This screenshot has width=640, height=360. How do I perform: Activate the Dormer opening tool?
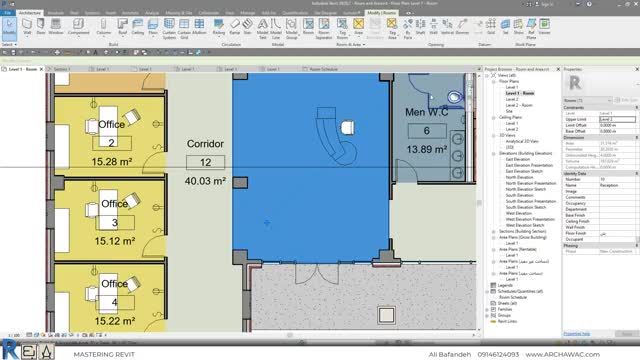[462, 27]
